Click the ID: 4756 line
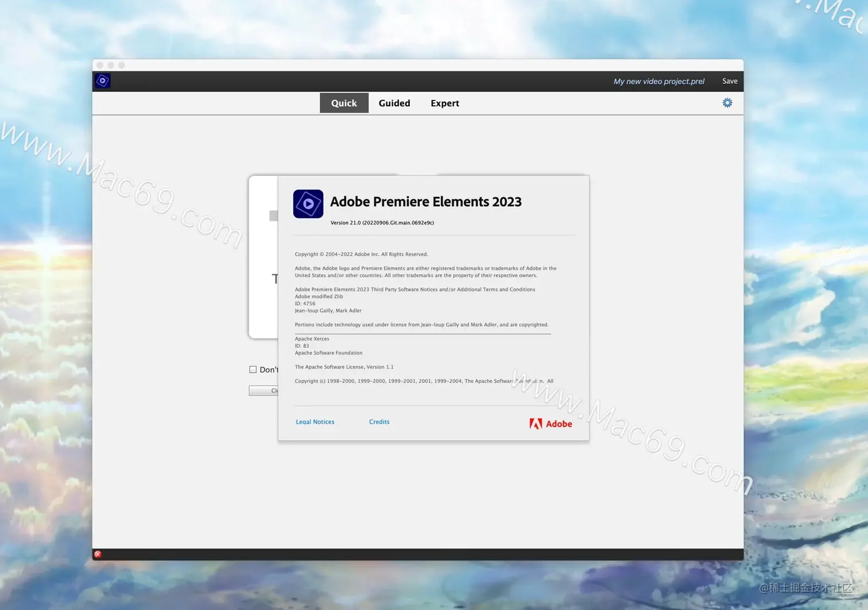Image resolution: width=868 pixels, height=610 pixels. (x=305, y=303)
